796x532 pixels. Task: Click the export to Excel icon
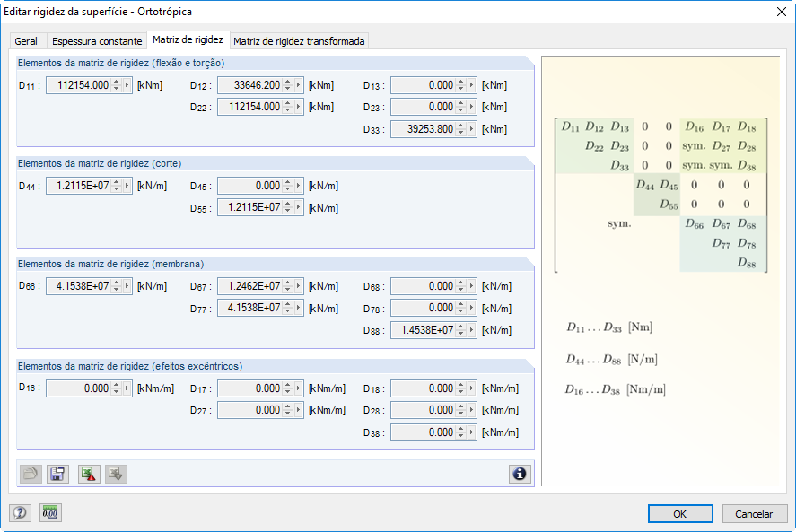click(x=88, y=474)
